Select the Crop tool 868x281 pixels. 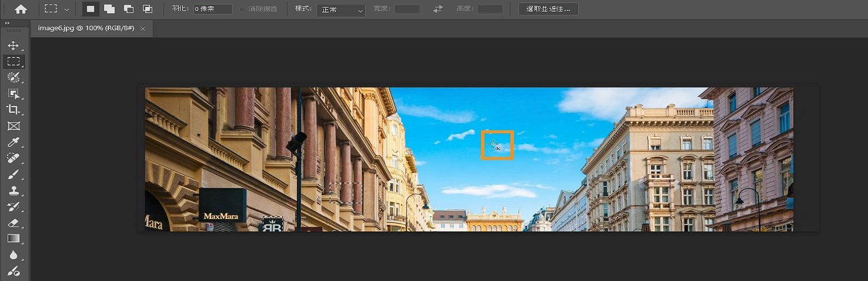point(13,110)
